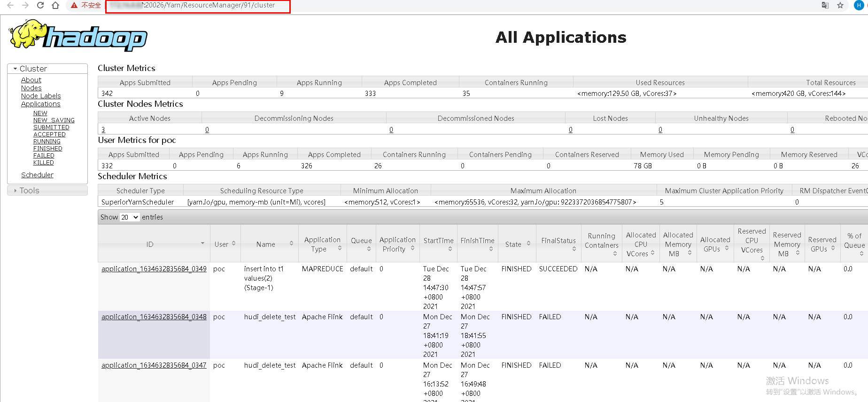Open the page translate icon

(825, 5)
